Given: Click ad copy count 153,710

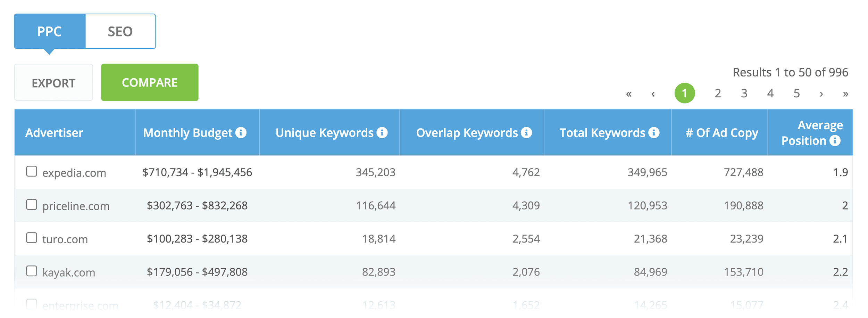Looking at the screenshot, I should pyautogui.click(x=744, y=272).
